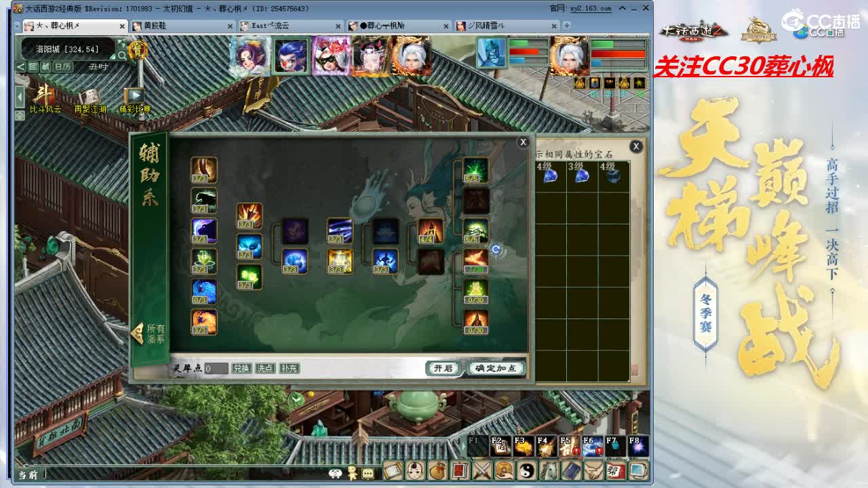Open the crossed swords combat icon
The width and height of the screenshot is (868, 488).
[x=481, y=470]
